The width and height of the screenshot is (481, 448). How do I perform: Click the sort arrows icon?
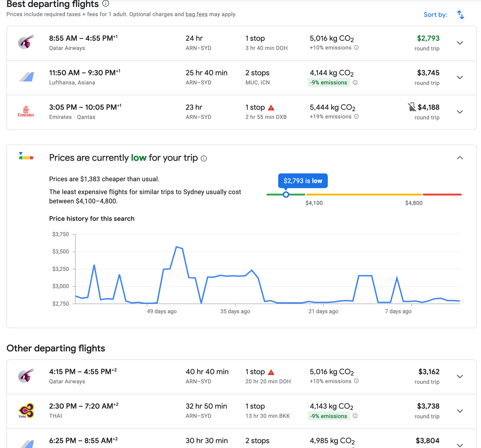(460, 15)
